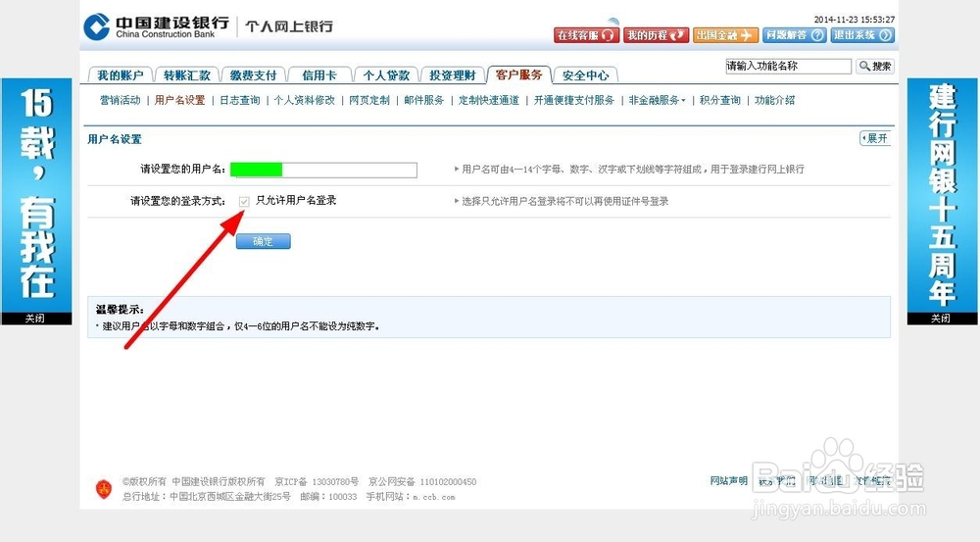
Task: Close the left 15载 banner ad
Action: pyautogui.click(x=35, y=319)
